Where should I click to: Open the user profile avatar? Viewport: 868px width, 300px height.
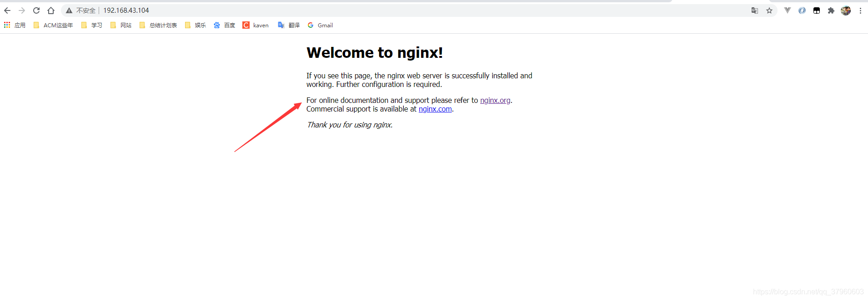click(846, 10)
